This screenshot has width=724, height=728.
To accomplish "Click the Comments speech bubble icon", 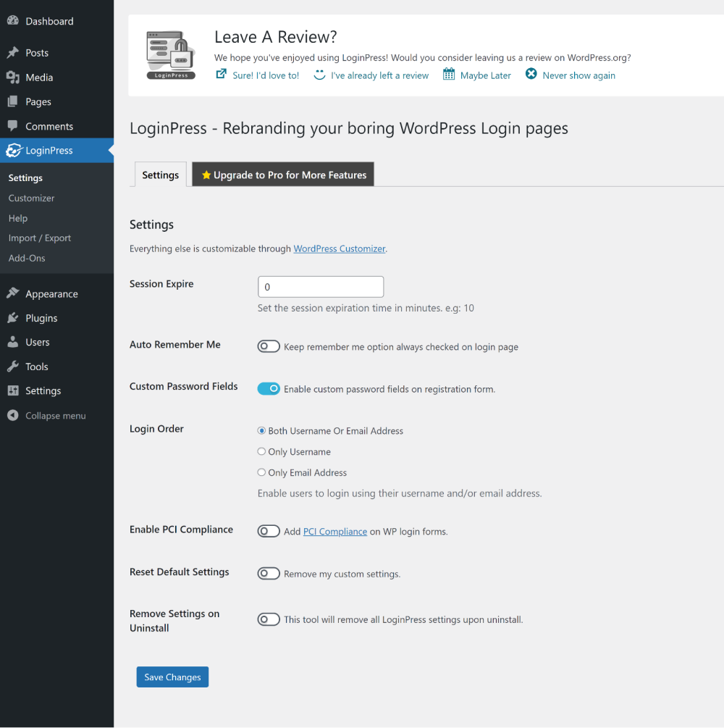I will click(13, 126).
